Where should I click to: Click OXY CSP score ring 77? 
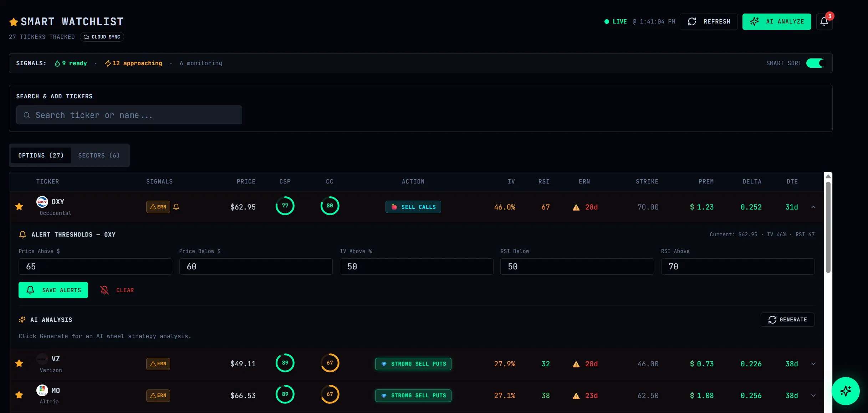pyautogui.click(x=285, y=206)
